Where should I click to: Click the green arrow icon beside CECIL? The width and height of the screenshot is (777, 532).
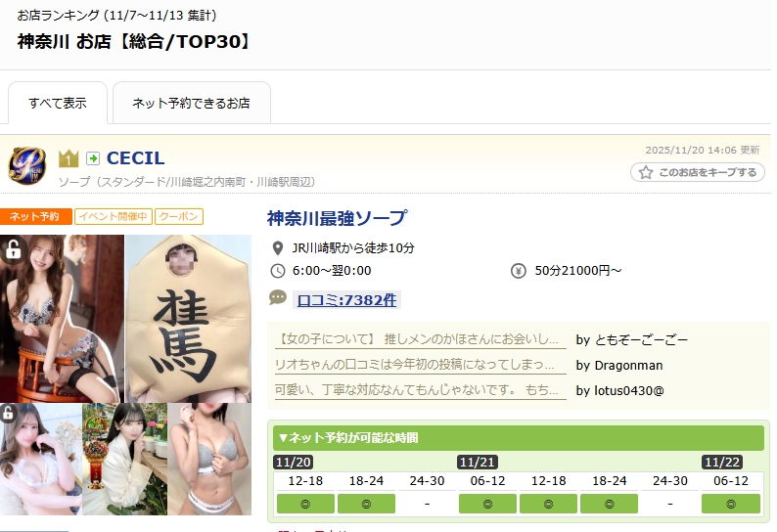click(93, 158)
